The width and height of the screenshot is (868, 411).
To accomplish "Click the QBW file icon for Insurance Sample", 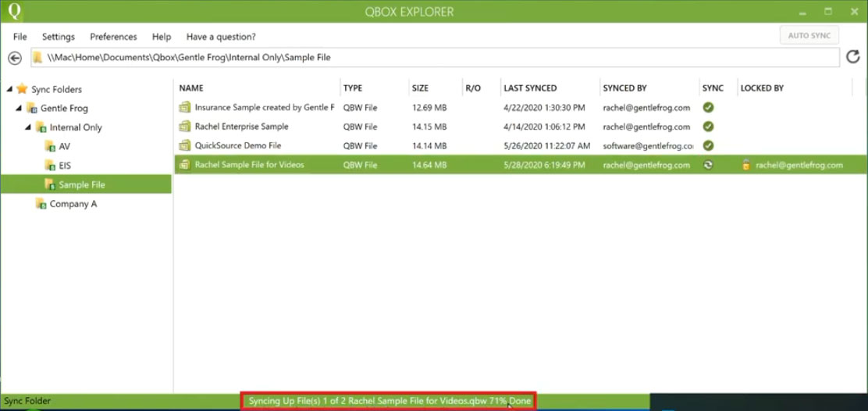I will [185, 108].
